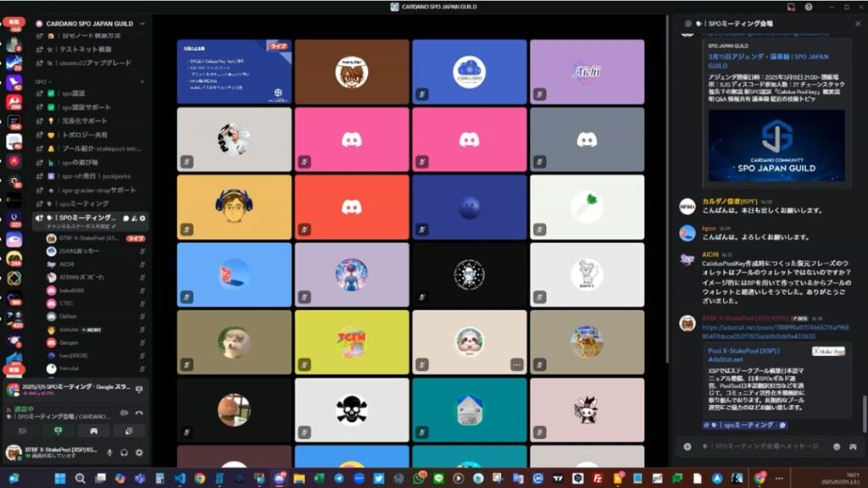This screenshot has width=868, height=488.
Task: Open the トポロジー共有 channel
Action: (x=84, y=135)
